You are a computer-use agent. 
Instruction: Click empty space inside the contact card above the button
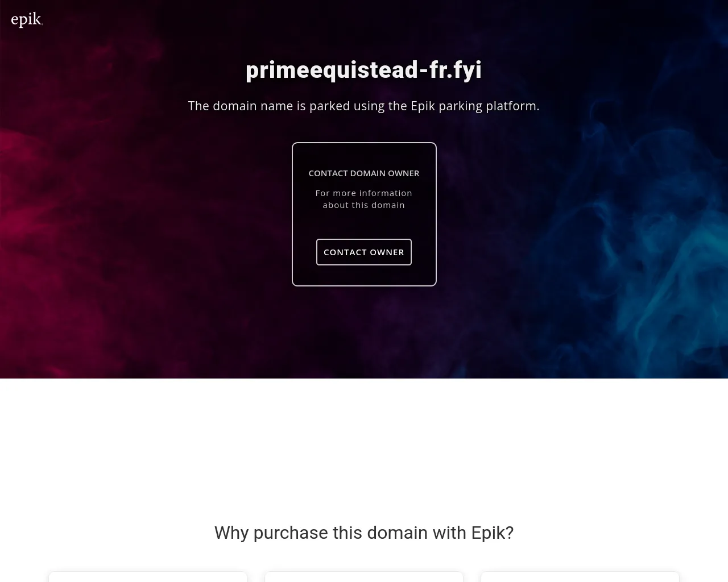click(364, 224)
